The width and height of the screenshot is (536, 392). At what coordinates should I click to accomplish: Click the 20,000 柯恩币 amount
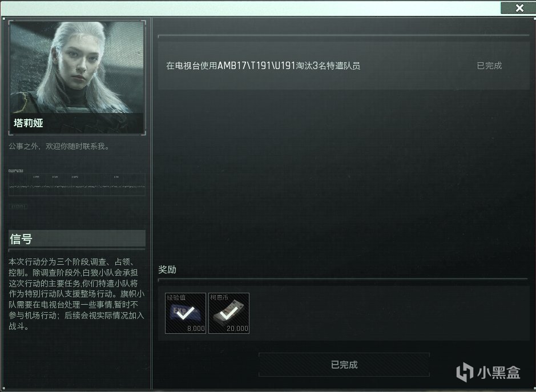237,329
